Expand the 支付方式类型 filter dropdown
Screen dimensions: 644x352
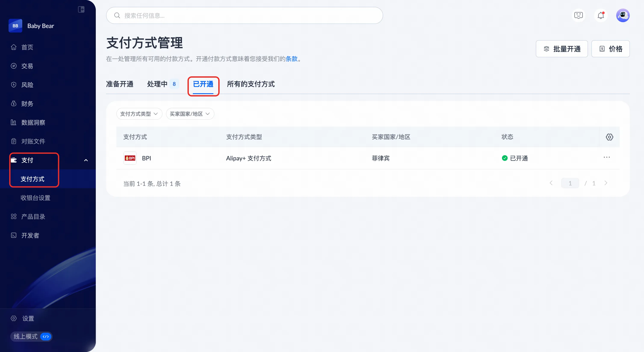(139, 114)
